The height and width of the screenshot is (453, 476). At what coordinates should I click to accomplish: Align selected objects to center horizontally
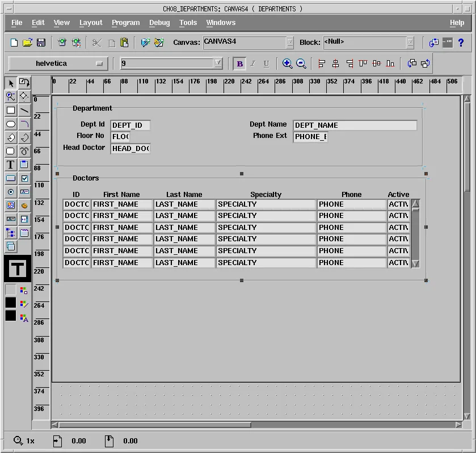(x=335, y=64)
